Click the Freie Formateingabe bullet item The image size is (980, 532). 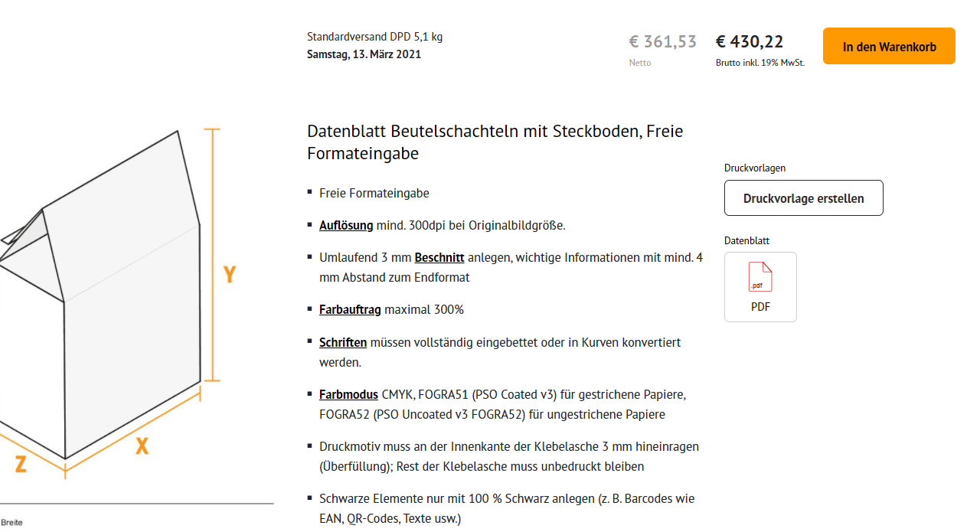click(374, 193)
